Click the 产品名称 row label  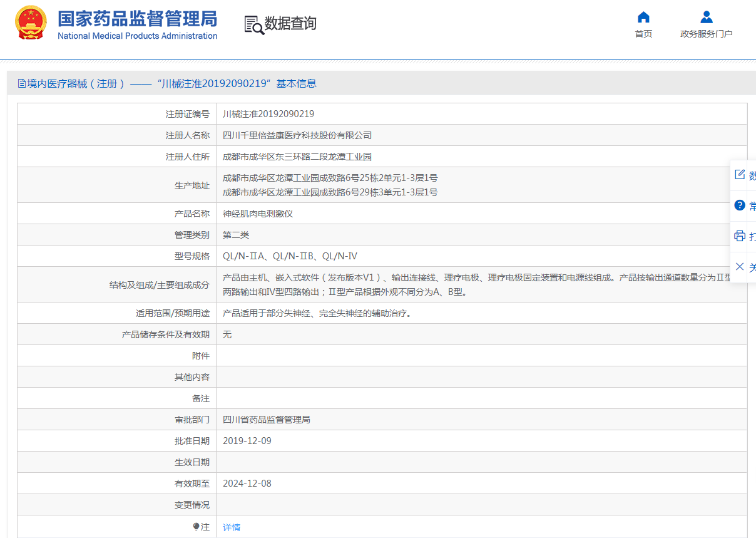click(192, 214)
